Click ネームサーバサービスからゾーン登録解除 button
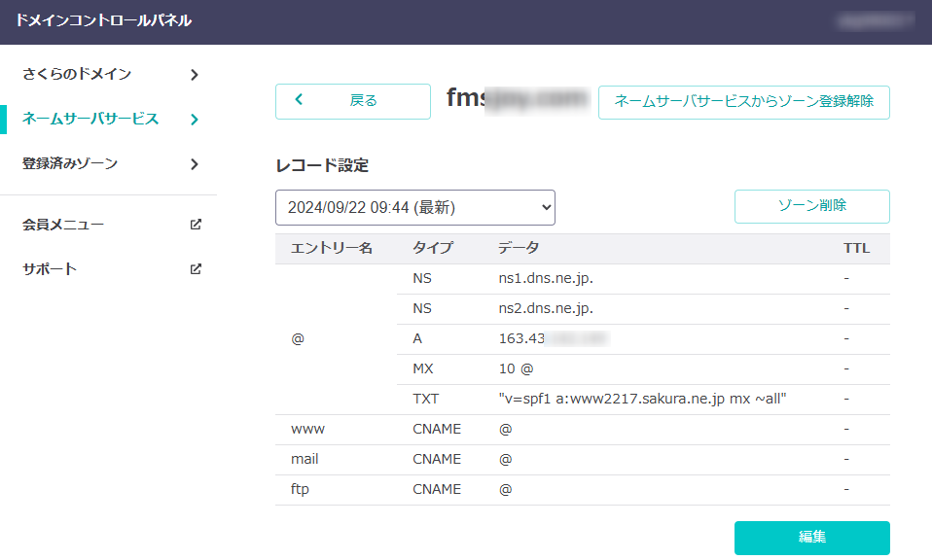 point(743,101)
